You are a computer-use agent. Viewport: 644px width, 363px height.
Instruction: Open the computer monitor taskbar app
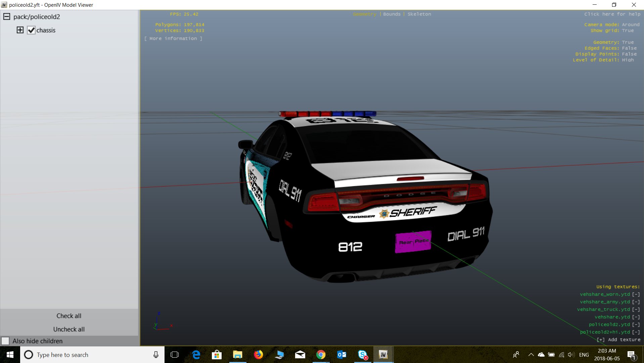[279, 355]
